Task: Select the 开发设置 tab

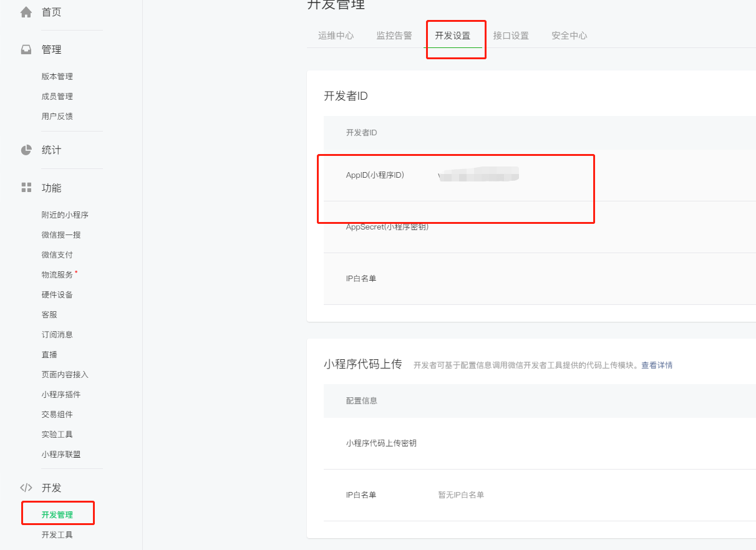Action: [453, 36]
